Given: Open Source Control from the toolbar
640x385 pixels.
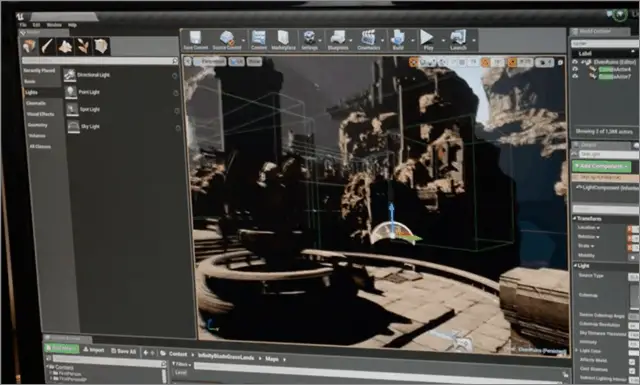Looking at the screenshot, I should (227, 40).
